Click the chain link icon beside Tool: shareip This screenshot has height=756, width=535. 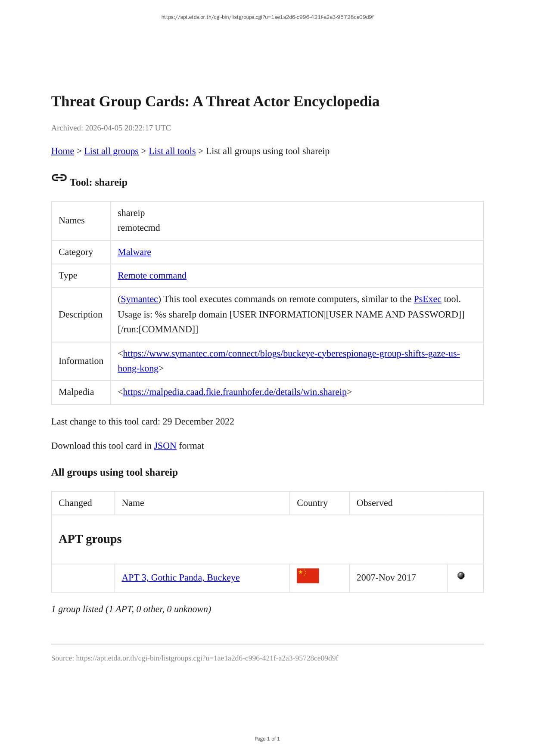click(x=59, y=178)
